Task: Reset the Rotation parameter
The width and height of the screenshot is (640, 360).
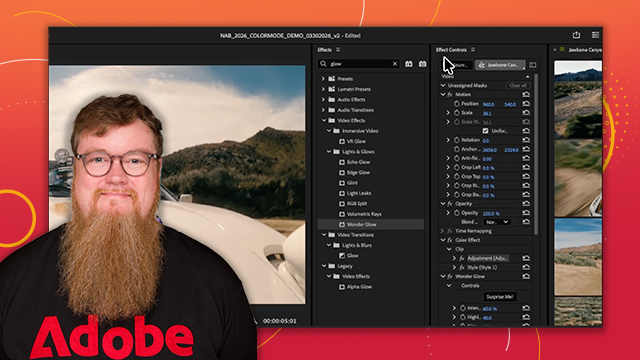Action: [x=526, y=140]
